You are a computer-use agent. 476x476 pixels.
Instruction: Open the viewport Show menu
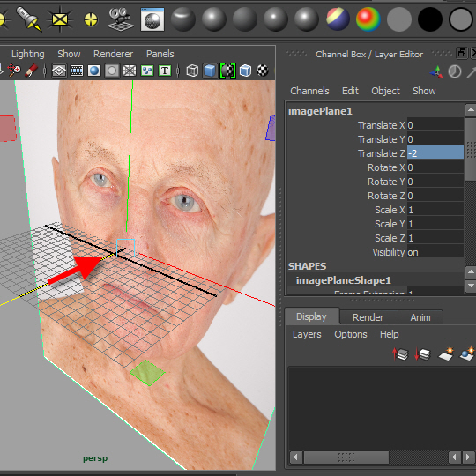69,54
